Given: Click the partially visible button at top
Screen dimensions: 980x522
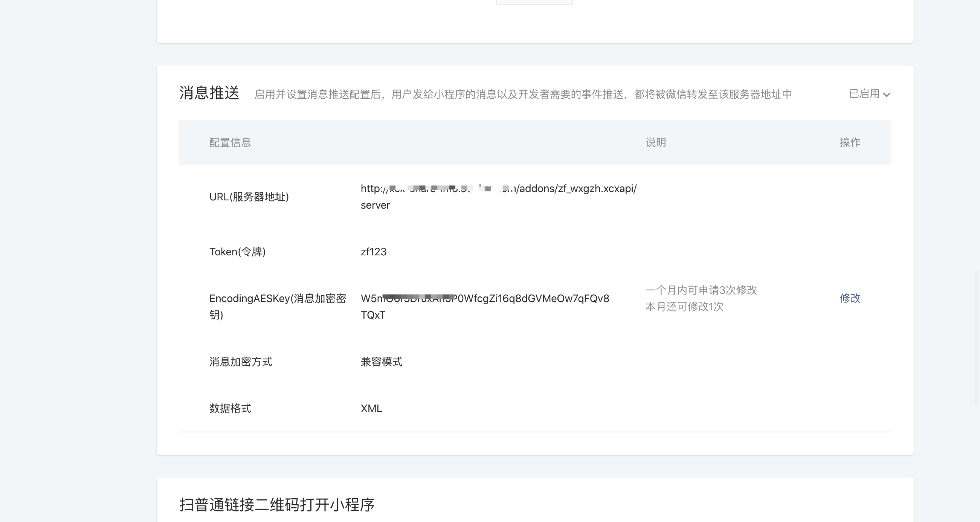Looking at the screenshot, I should point(534,2).
